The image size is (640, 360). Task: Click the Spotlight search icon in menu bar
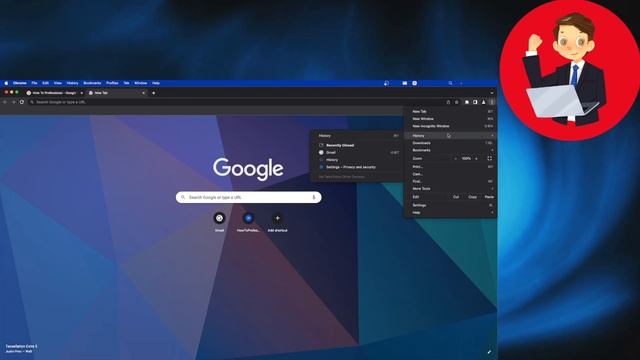[450, 83]
